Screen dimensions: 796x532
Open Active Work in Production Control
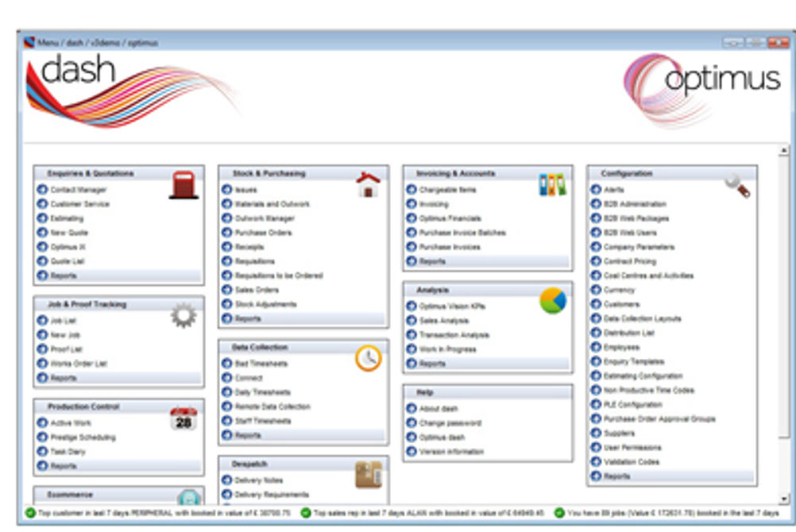tap(71, 423)
